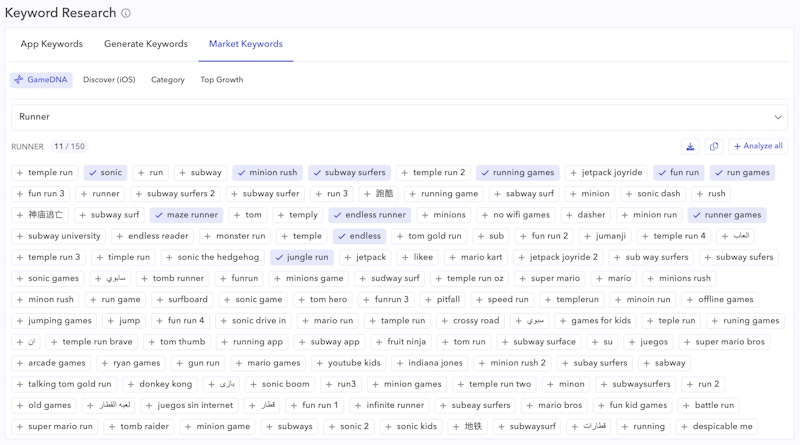Click the download keywords icon
Screen dimensions: 800x445
pos(690,147)
